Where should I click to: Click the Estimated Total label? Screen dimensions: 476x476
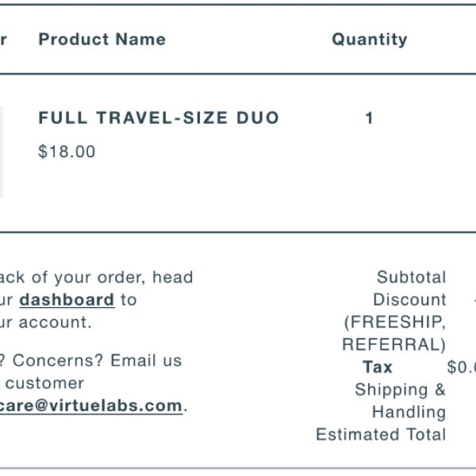pyautogui.click(x=382, y=435)
